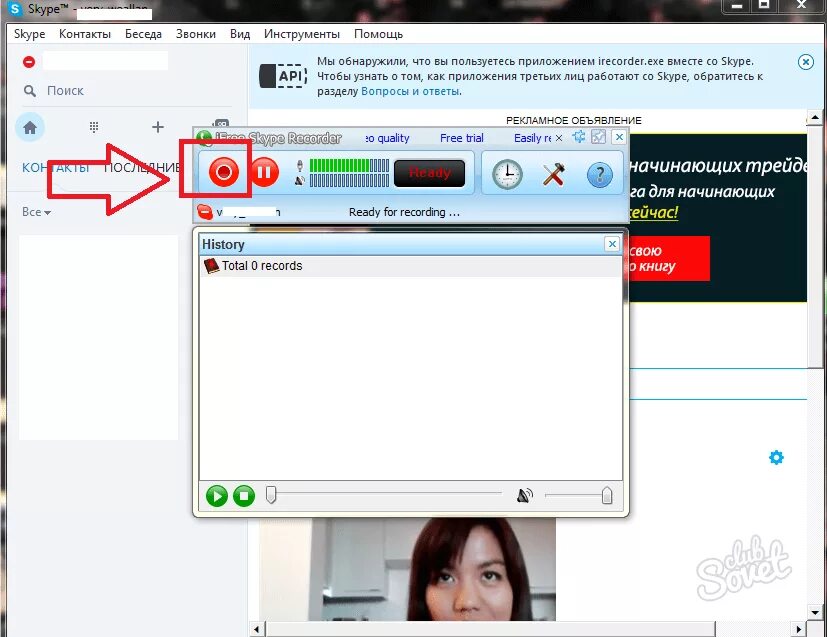Open the Free trial link
827x637 pixels.
coord(461,138)
